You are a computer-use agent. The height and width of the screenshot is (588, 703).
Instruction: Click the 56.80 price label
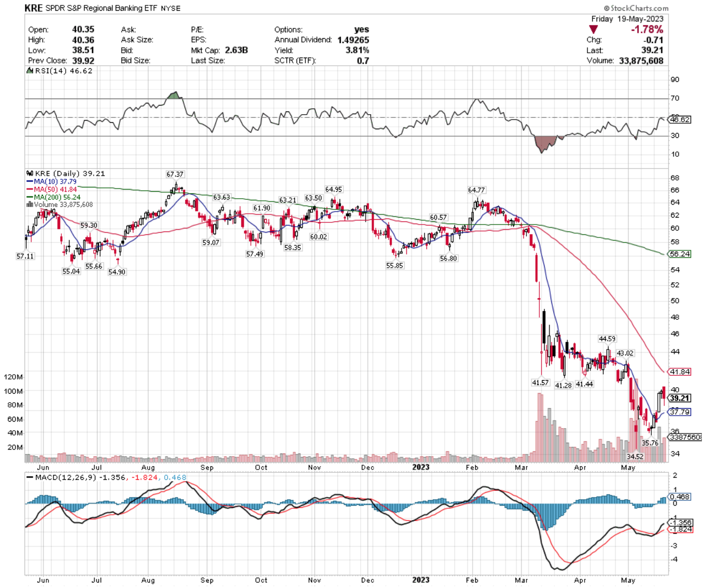coord(448,258)
